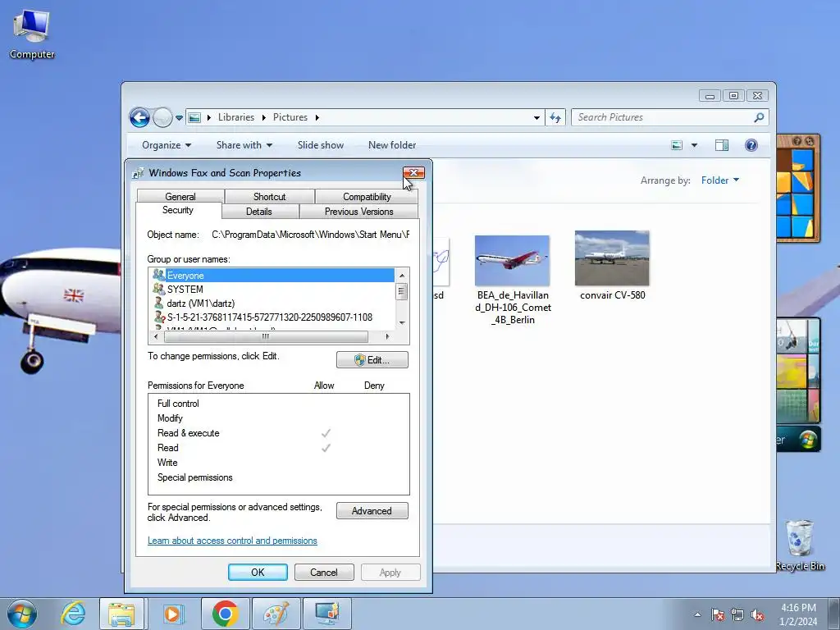Click Cancel in Properties dialog

click(x=324, y=572)
